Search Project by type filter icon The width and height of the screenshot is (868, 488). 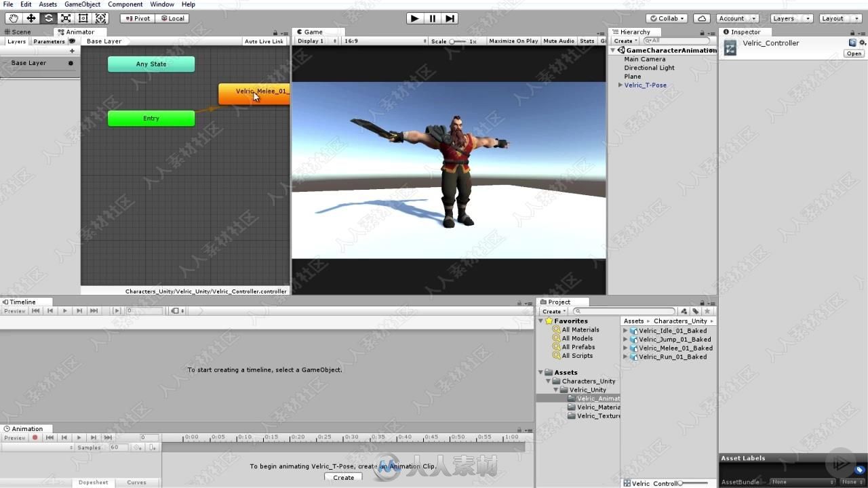pos(684,311)
